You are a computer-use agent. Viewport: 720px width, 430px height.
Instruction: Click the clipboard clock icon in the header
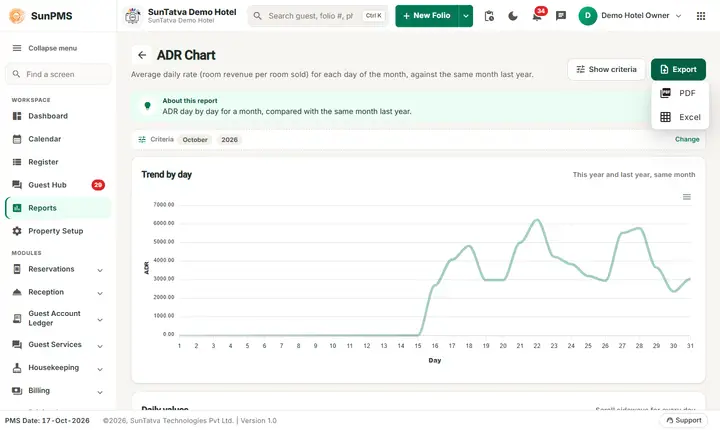point(489,16)
